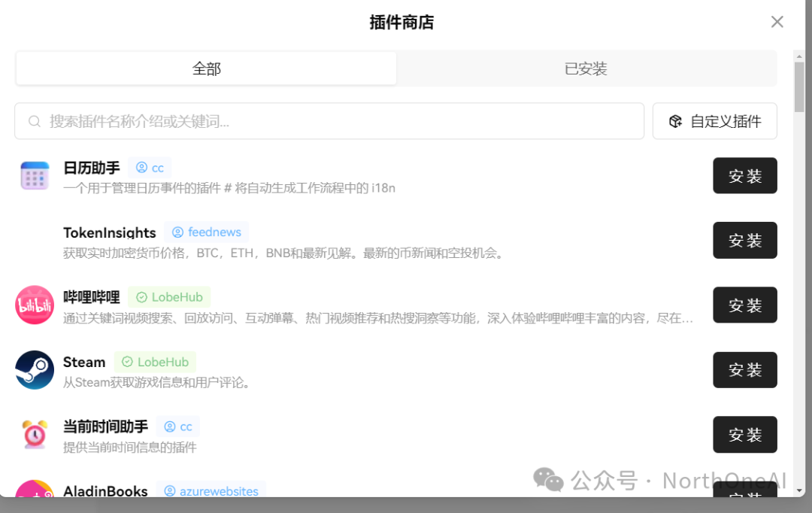Image resolution: width=812 pixels, height=513 pixels.
Task: Click the Steam plugin title
Action: [x=84, y=362]
